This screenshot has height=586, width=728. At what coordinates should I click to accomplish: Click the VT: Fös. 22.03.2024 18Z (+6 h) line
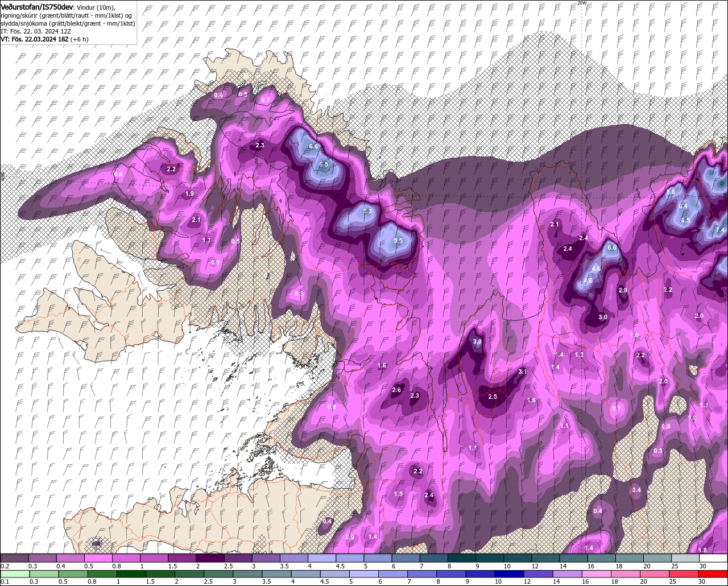[44, 40]
